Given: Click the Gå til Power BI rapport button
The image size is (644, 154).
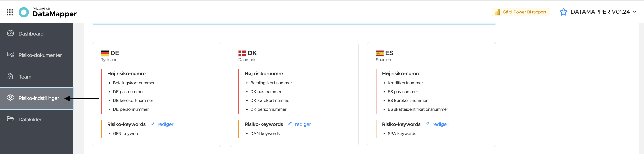Looking at the screenshot, I should point(520,12).
